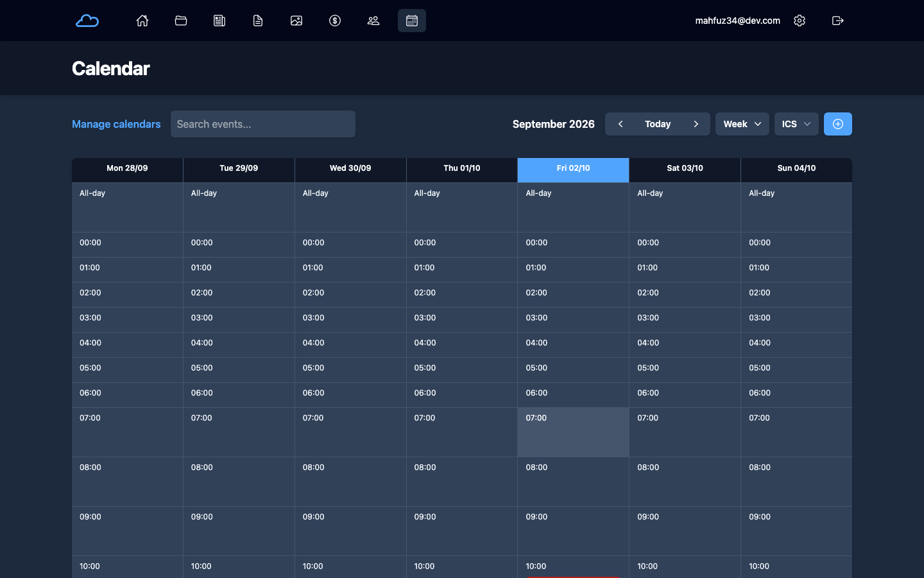Open account Settings gear icon
924x578 pixels.
click(x=800, y=21)
